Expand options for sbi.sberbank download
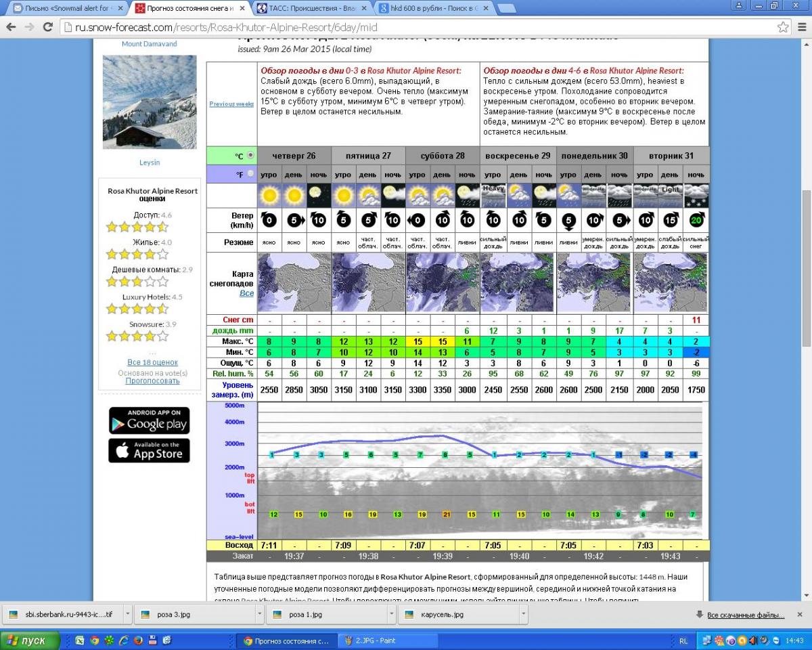 (x=127, y=614)
